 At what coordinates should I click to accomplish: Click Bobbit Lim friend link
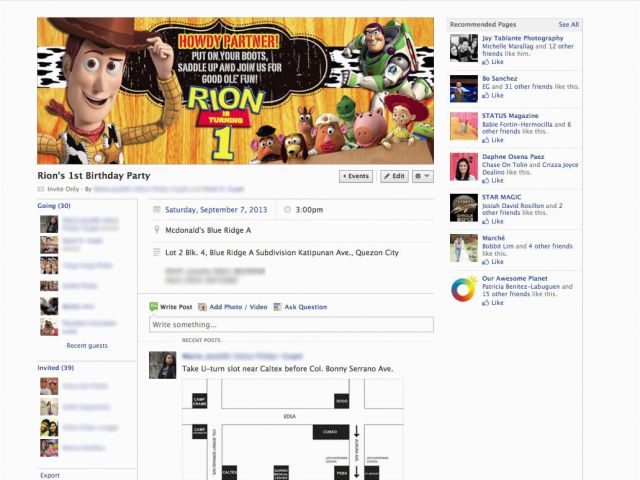(x=498, y=246)
